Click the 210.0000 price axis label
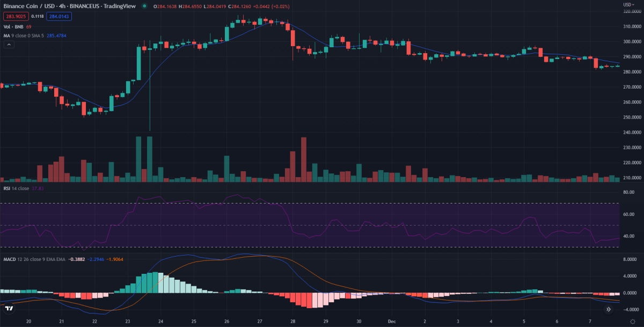Image resolution: width=644 pixels, height=327 pixels. point(632,178)
